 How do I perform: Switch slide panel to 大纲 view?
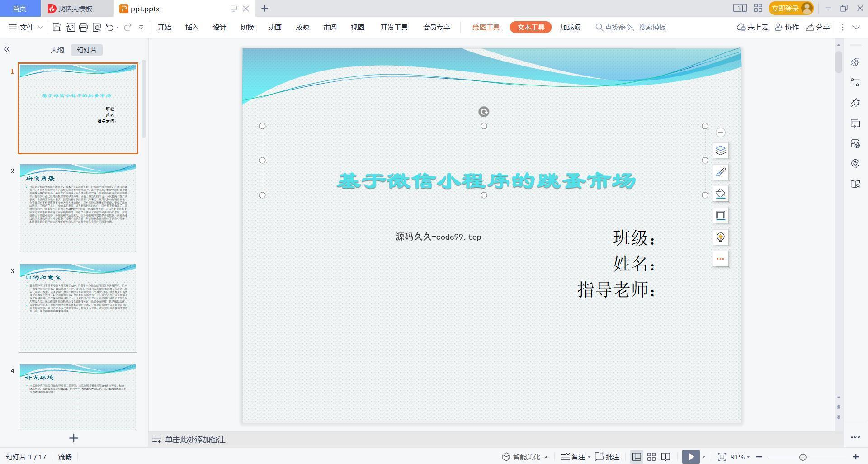(x=57, y=50)
